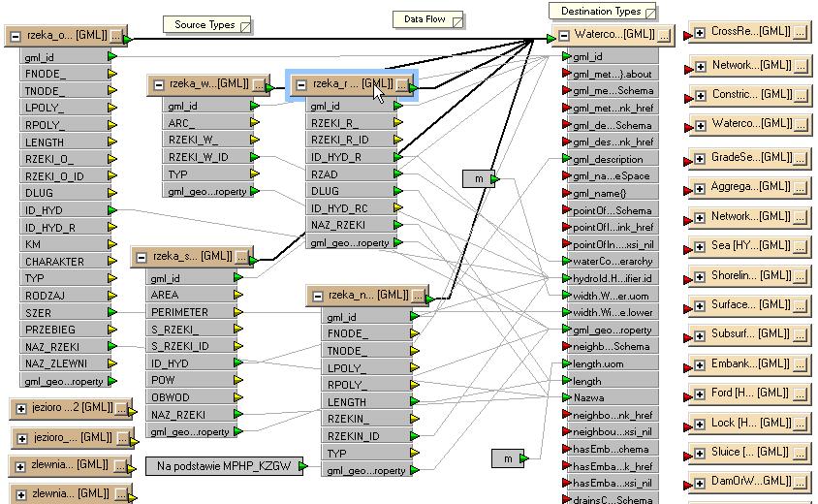Expand the CrossRe...[GML] destination type

700,33
